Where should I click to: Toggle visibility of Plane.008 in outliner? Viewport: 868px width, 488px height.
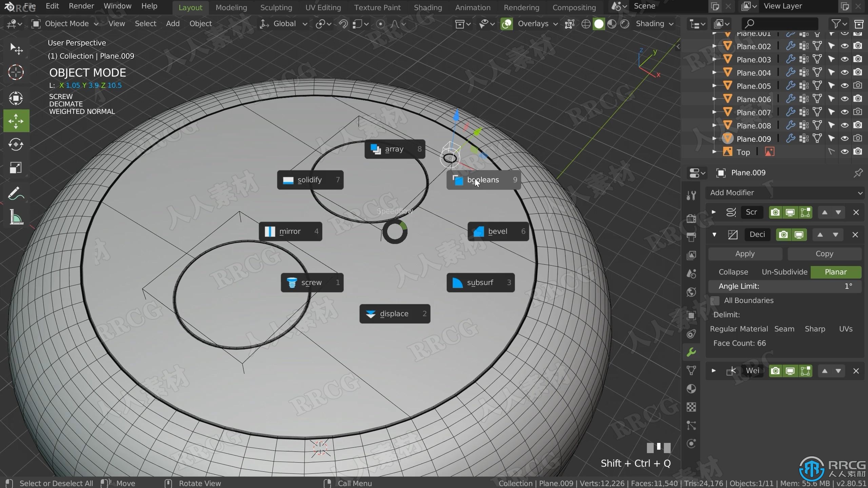pyautogui.click(x=845, y=125)
